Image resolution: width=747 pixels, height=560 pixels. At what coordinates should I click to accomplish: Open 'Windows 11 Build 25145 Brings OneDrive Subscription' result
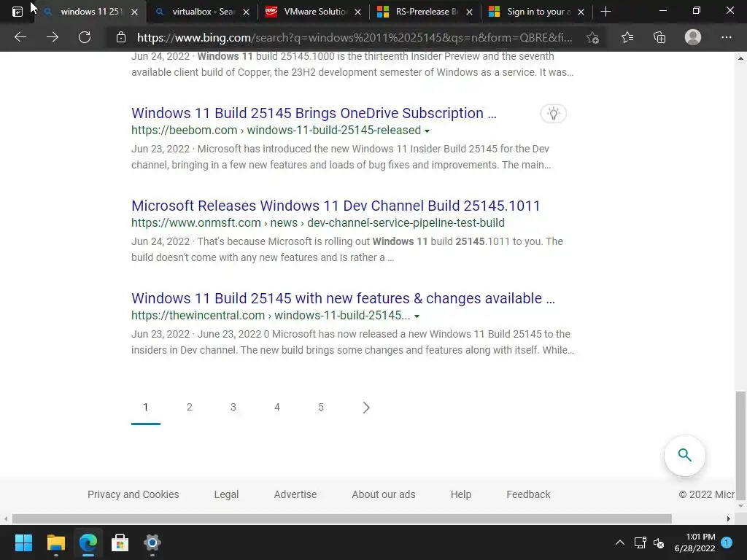coord(314,113)
